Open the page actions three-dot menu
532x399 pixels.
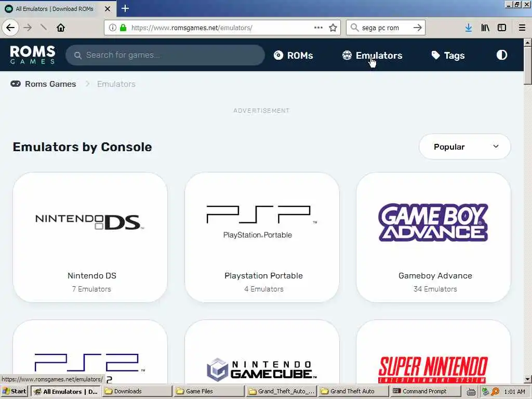[318, 28]
